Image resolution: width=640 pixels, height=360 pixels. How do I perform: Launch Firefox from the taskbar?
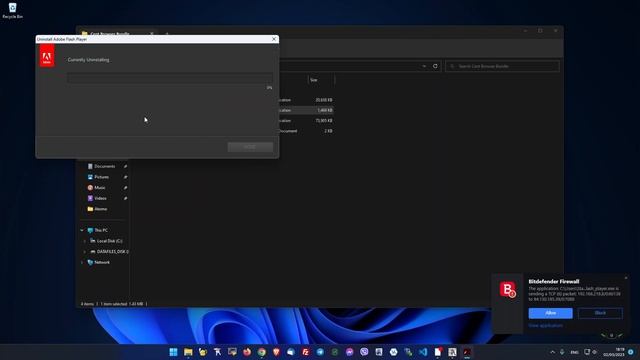pos(247,352)
